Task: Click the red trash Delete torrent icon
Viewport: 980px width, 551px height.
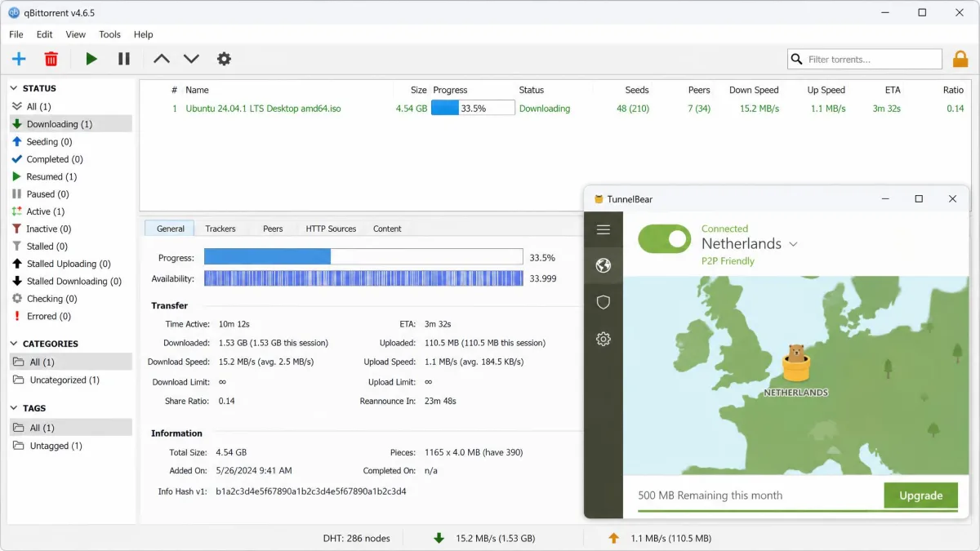Action: [x=51, y=59]
